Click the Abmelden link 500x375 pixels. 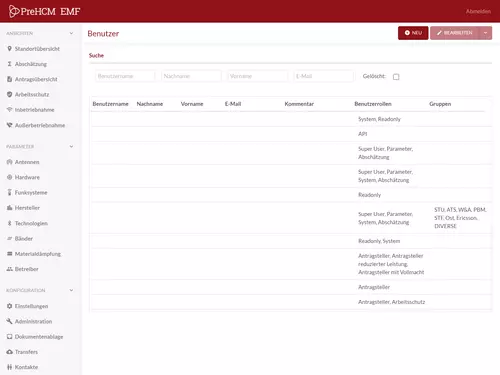pos(478,11)
